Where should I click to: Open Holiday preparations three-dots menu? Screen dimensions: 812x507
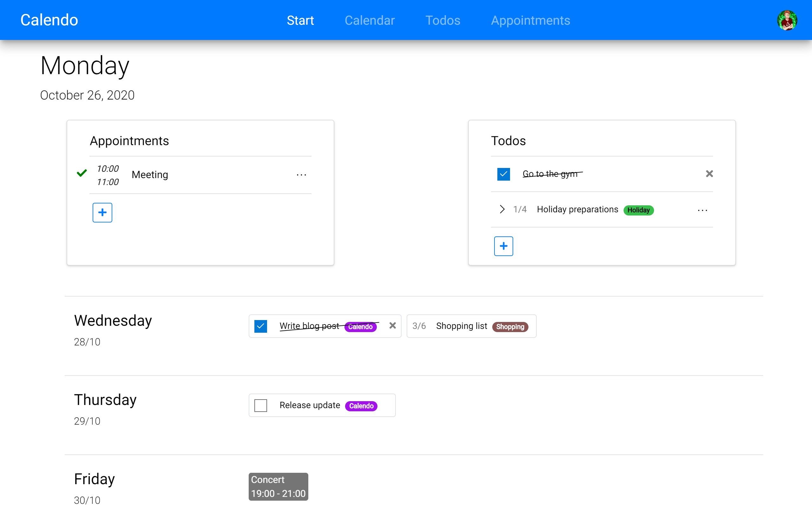coord(702,210)
